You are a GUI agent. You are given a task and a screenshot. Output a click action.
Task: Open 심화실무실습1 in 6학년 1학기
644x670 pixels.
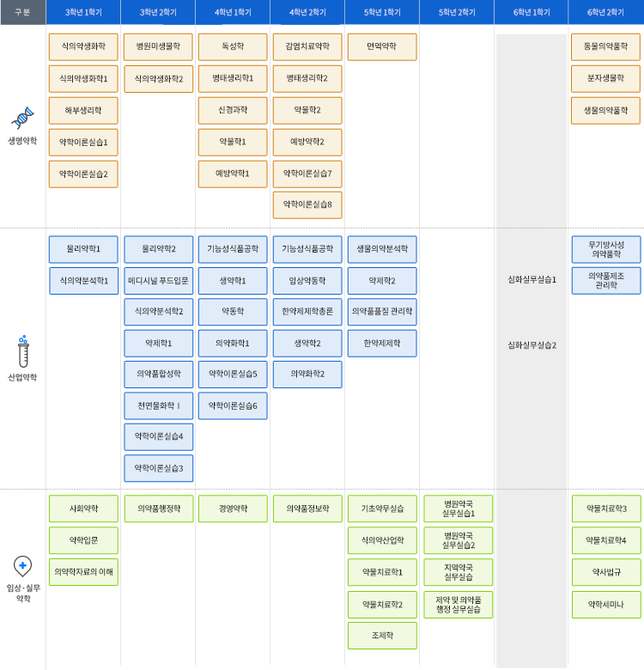(x=532, y=280)
